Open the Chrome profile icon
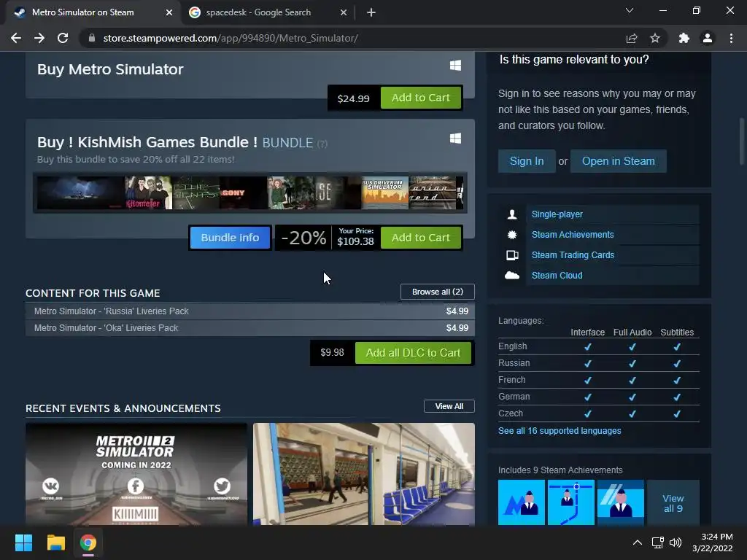Image resolution: width=747 pixels, height=560 pixels. pyautogui.click(x=708, y=38)
